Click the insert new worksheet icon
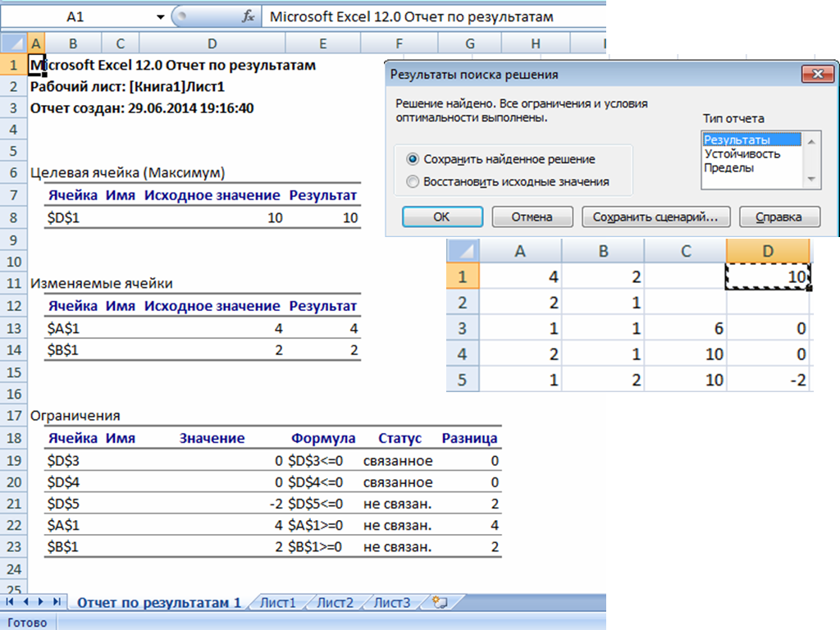Viewport: 840px width, 630px height. point(440,603)
